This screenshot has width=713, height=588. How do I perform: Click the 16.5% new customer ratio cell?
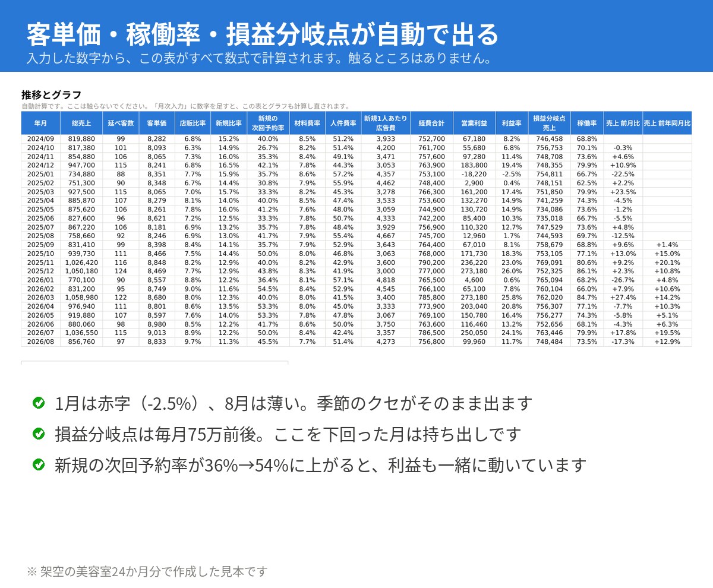tap(229, 166)
